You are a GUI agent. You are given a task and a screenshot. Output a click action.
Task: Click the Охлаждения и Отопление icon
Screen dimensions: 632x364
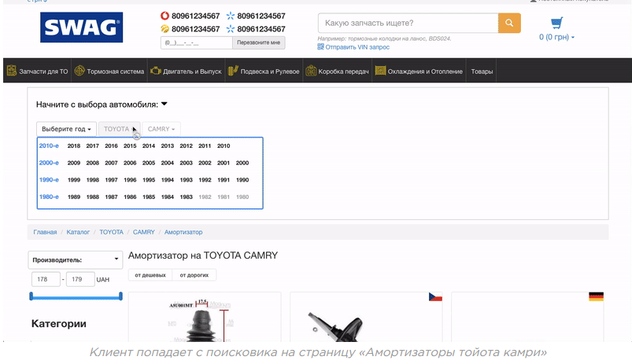(380, 71)
